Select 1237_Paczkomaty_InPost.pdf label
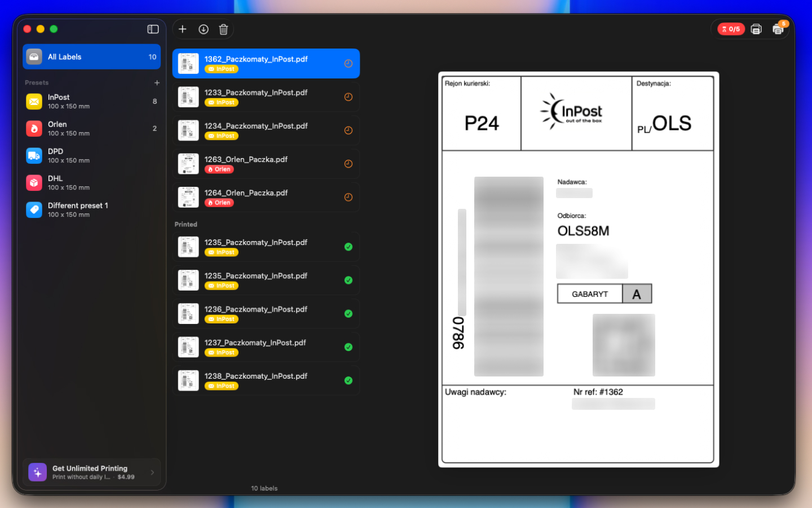 pos(266,347)
